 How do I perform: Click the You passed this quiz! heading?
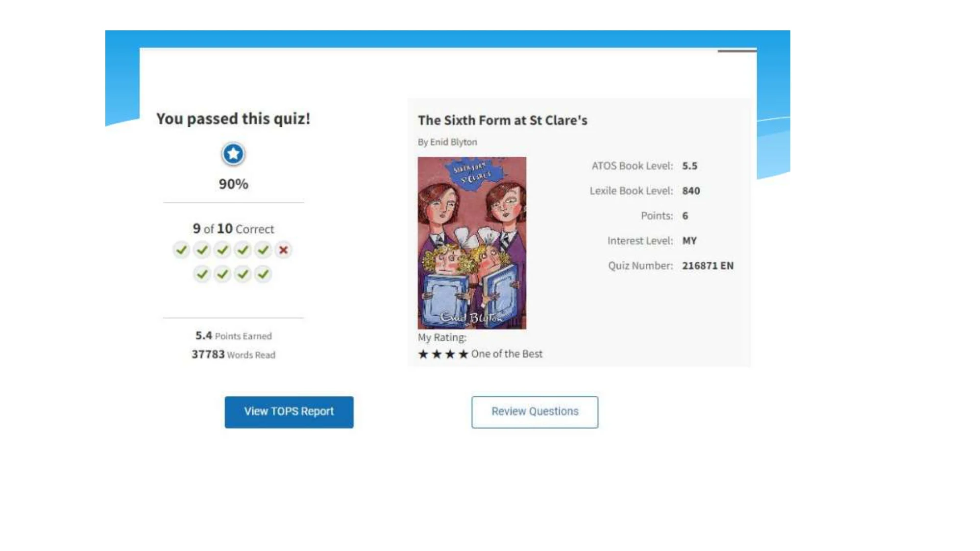tap(233, 119)
